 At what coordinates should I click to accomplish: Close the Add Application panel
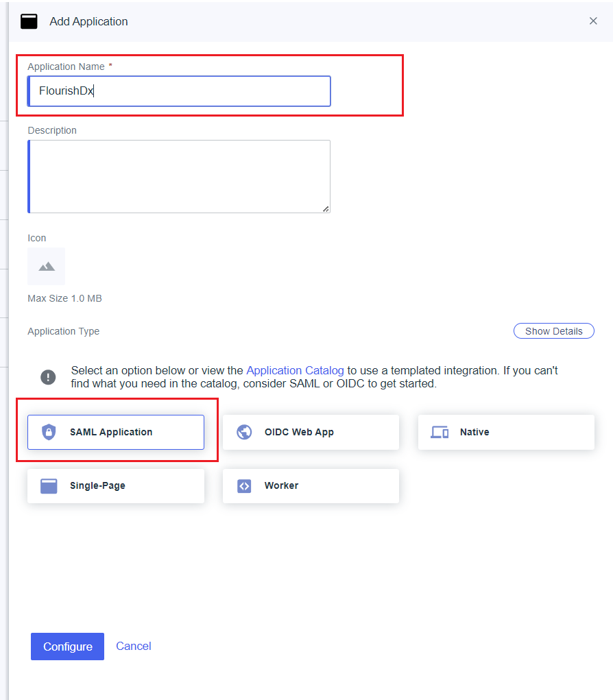click(593, 21)
